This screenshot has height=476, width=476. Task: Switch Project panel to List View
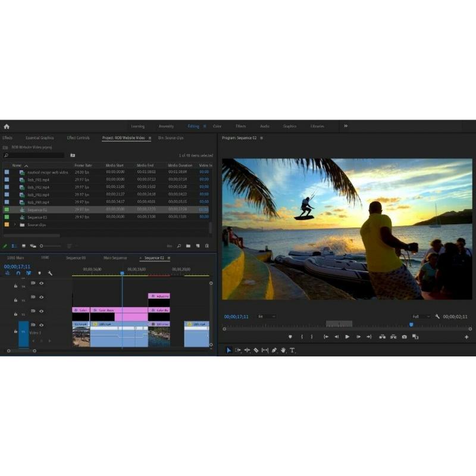(14, 246)
